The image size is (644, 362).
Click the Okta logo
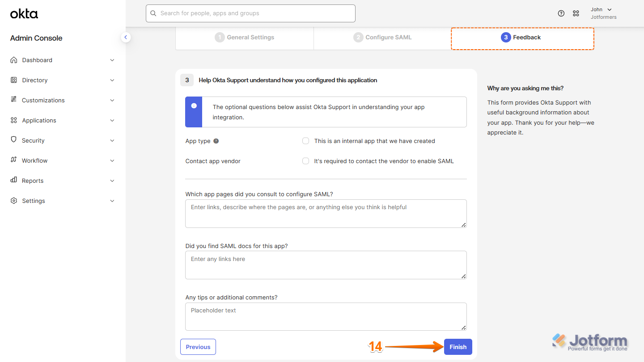click(x=24, y=14)
